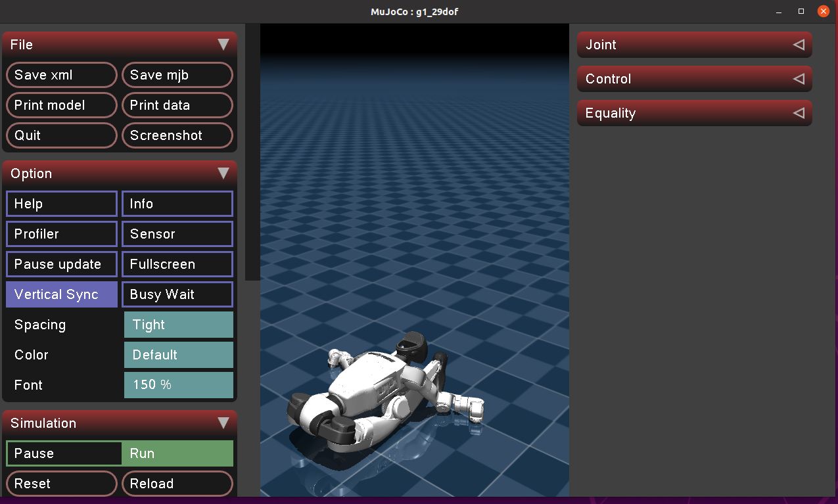Click the Simulation section title
This screenshot has height=504, width=838.
click(43, 423)
